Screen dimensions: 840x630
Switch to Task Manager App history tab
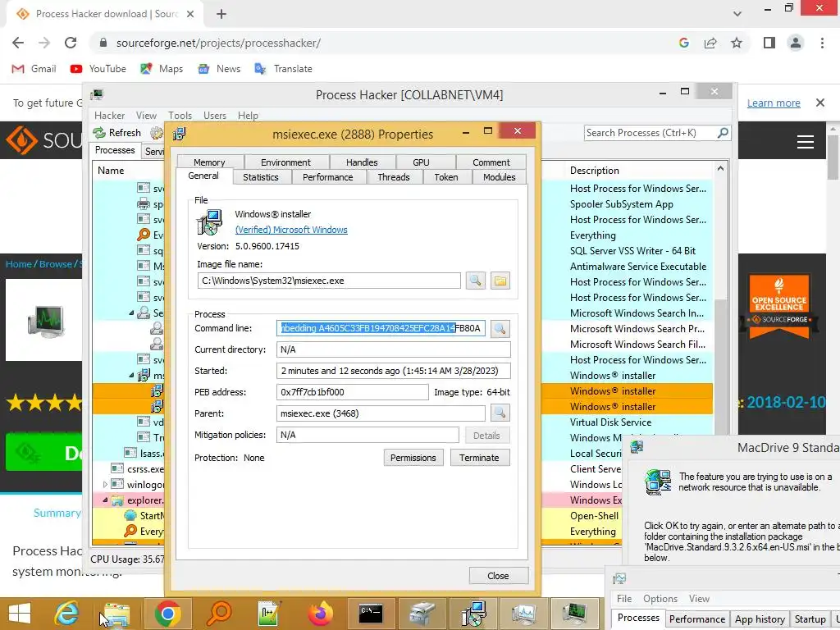pyautogui.click(x=760, y=619)
